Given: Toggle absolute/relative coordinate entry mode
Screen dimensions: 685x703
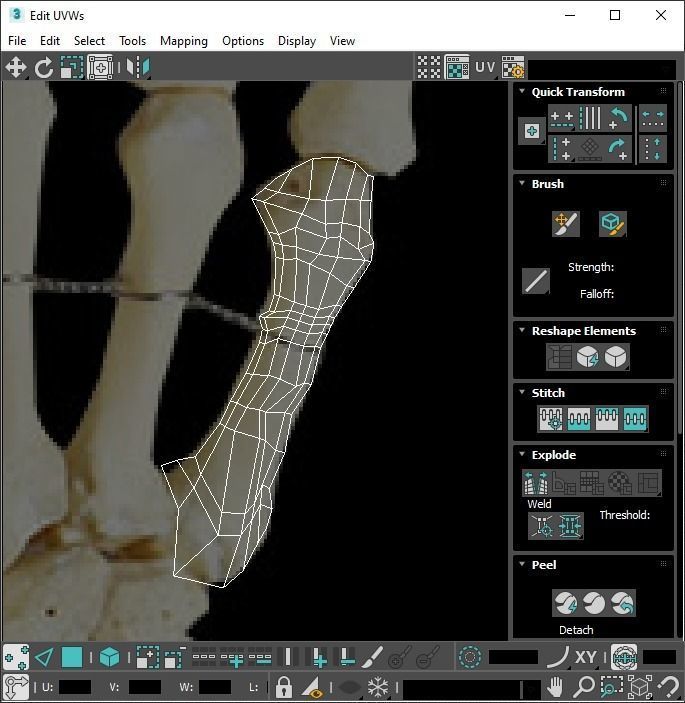Looking at the screenshot, I should click(16, 686).
